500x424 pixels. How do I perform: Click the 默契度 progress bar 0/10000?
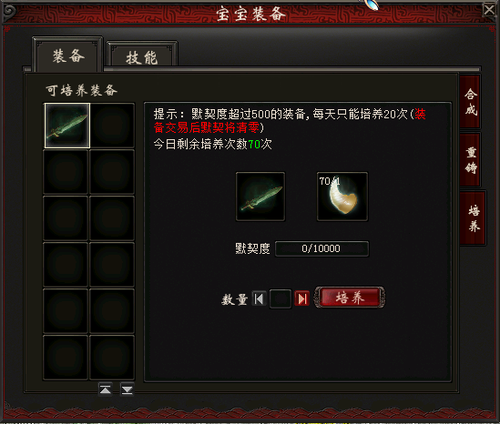point(322,249)
